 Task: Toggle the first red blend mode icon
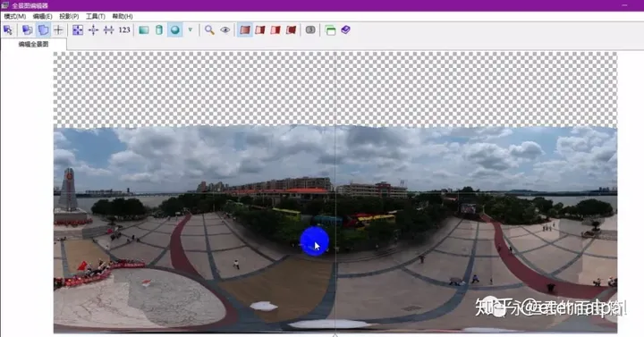[245, 30]
